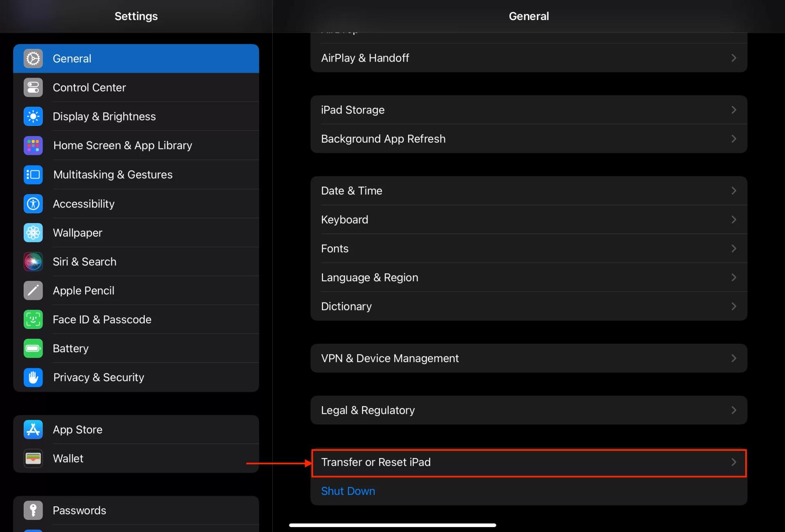Open Language & Region
This screenshot has height=532, width=785.
(x=529, y=277)
